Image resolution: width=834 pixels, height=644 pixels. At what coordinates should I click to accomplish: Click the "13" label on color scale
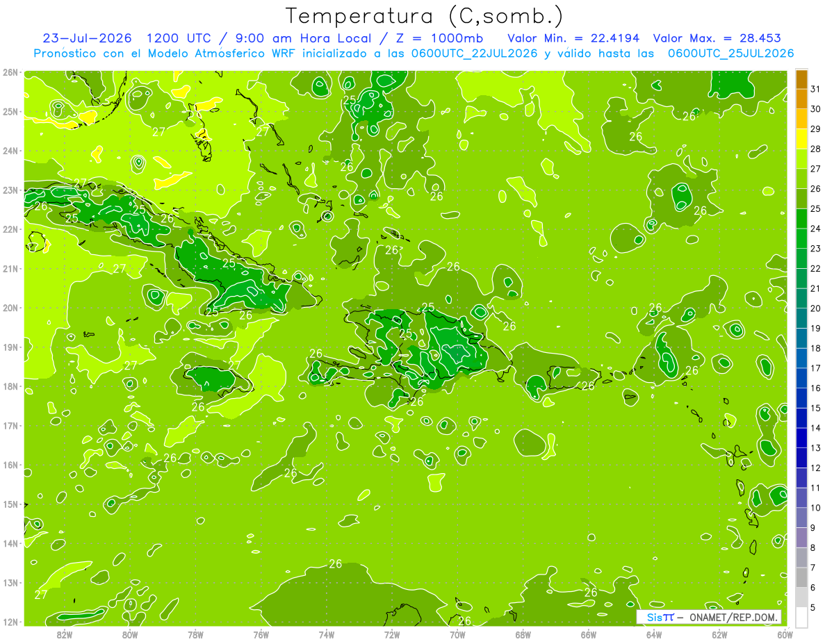tap(816, 448)
